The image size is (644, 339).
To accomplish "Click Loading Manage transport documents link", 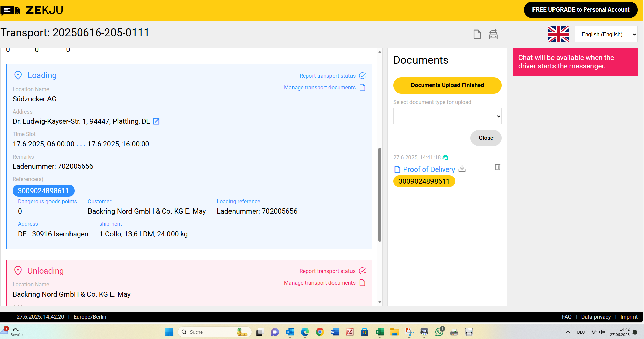I will [x=320, y=87].
